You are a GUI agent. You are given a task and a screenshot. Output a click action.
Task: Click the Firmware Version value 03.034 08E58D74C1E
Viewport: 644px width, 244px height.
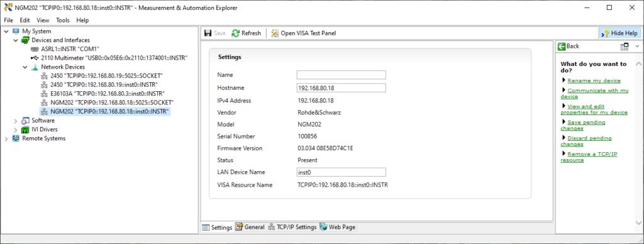click(x=325, y=148)
